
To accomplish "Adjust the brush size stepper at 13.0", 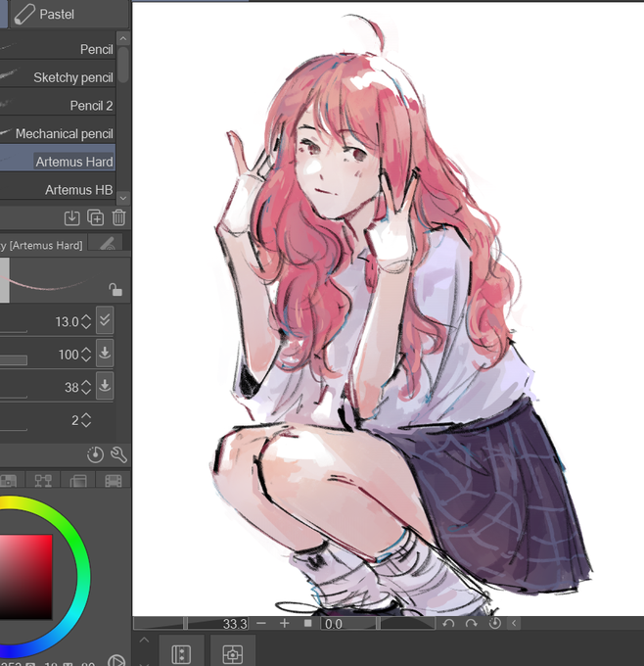I will point(86,321).
